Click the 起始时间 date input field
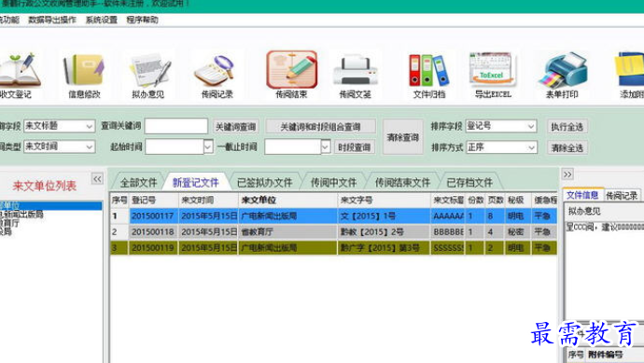Screen dimensions: 644x363 [x=175, y=147]
